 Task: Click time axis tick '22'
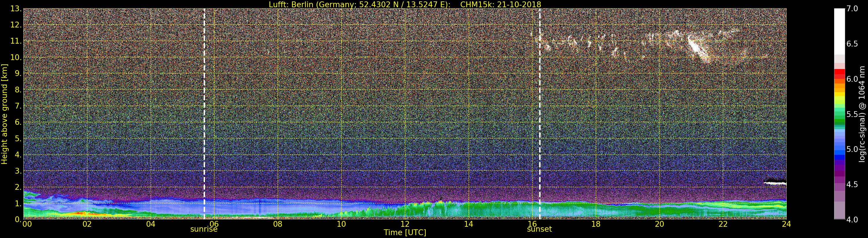click(x=723, y=224)
